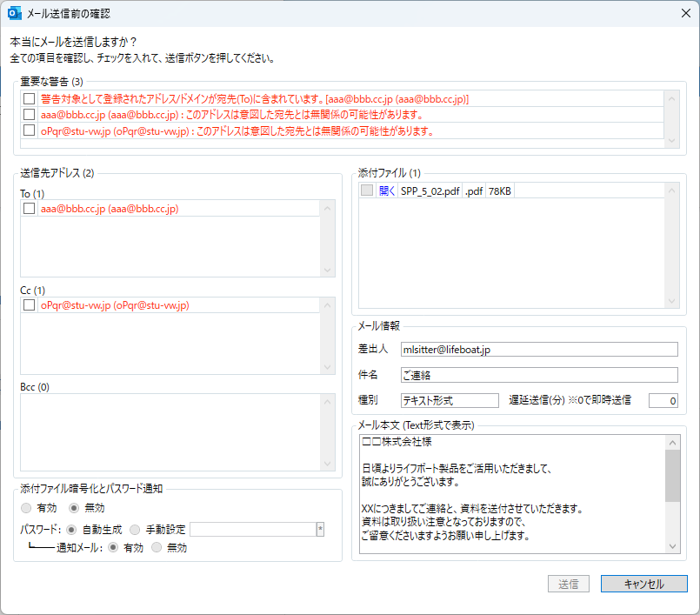Click the Outlook icon in the title bar
This screenshot has width=700, height=615.
click(x=14, y=13)
